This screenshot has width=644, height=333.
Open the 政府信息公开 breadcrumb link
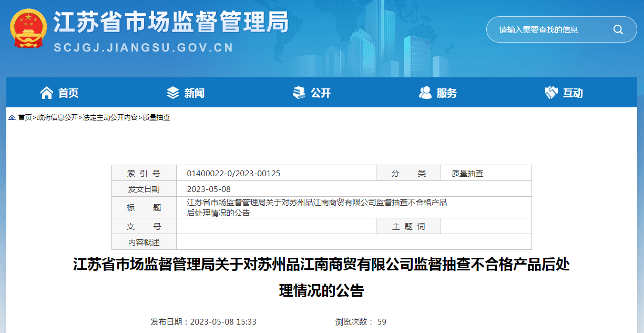[57, 117]
